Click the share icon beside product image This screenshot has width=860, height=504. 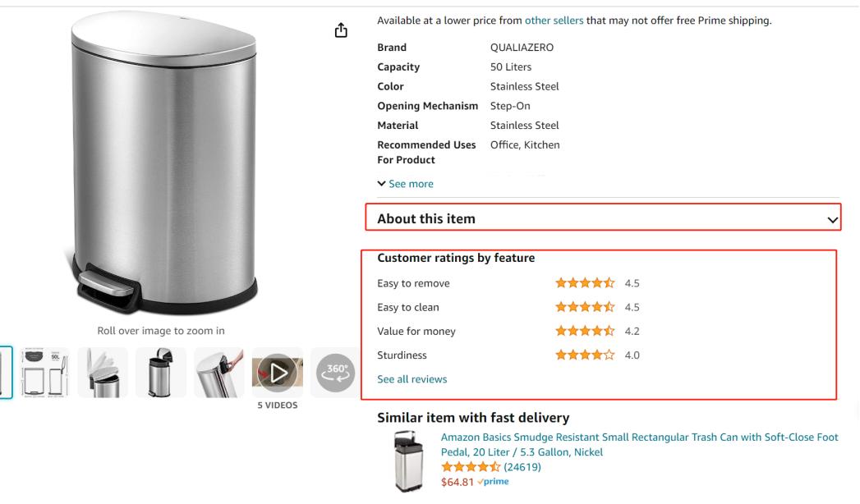click(x=341, y=30)
